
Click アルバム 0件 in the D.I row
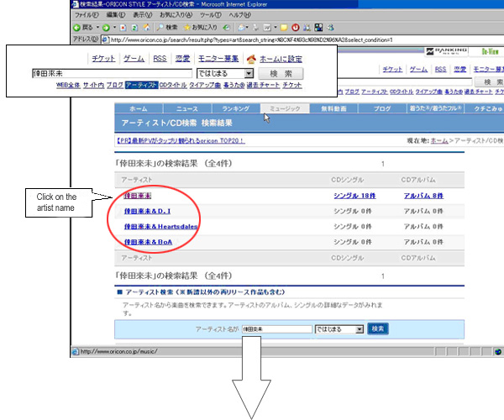423,211
